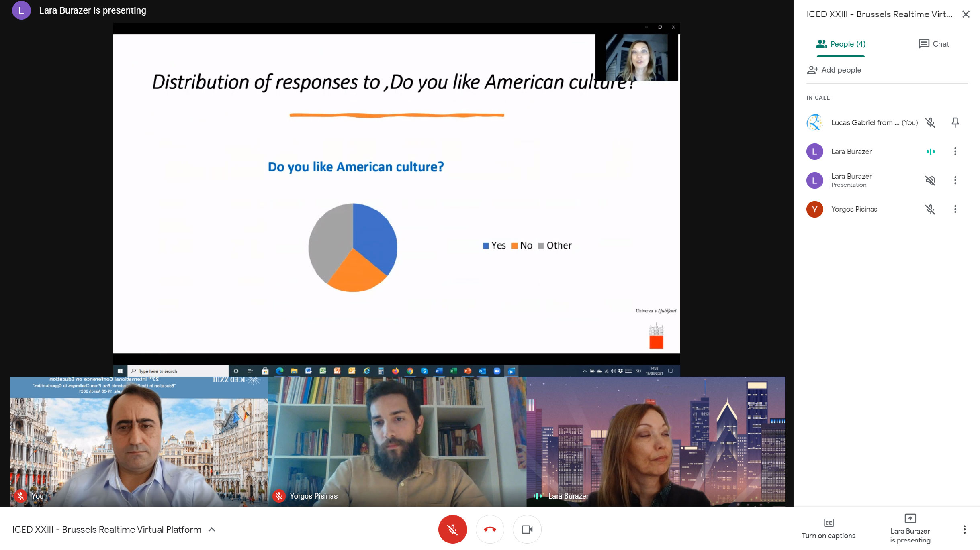Click Lara Burazer thumbnail in video feed
The height and width of the screenshot is (550, 980).
click(x=656, y=441)
